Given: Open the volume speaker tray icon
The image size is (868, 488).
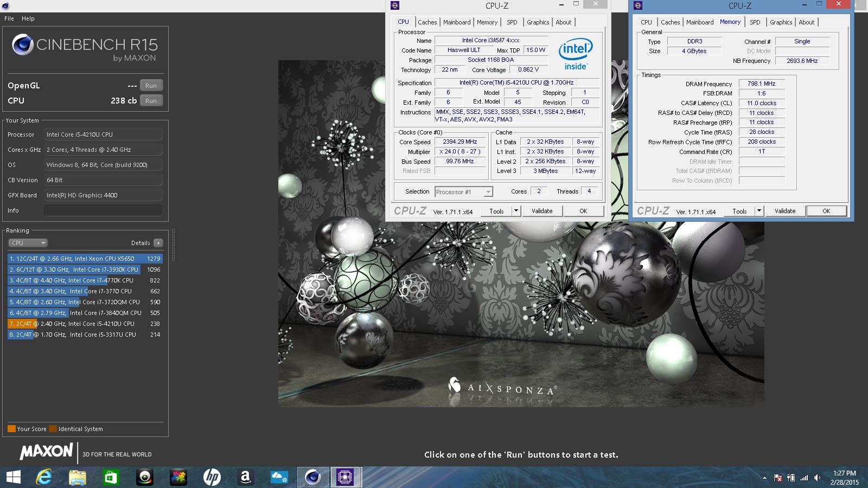Looking at the screenshot, I should point(817,478).
